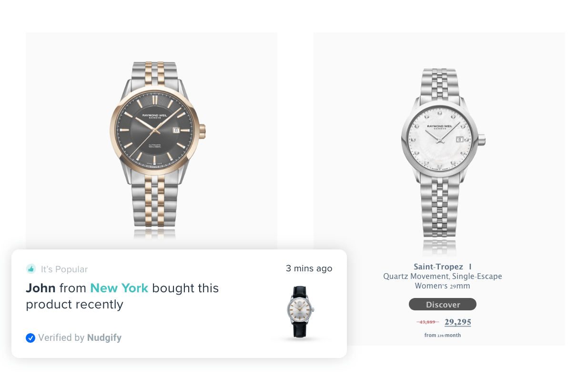Open the black leather strap watch thumbnail
The width and height of the screenshot is (588, 377).
(x=299, y=312)
